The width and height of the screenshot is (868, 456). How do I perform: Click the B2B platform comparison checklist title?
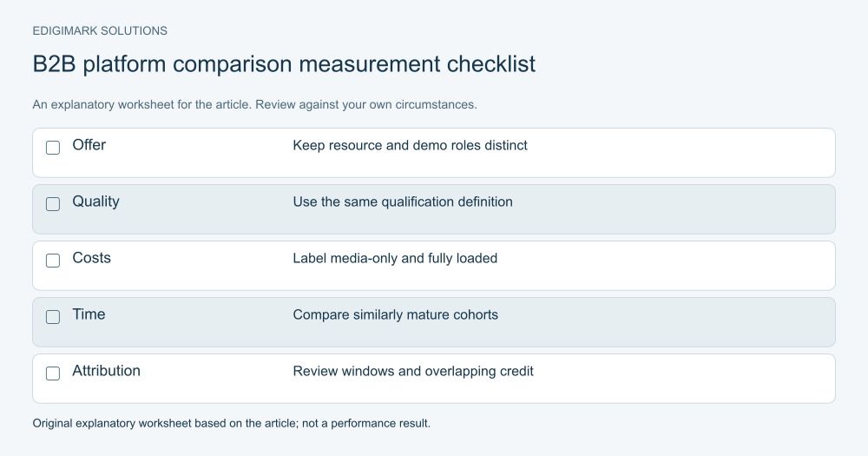tap(284, 64)
